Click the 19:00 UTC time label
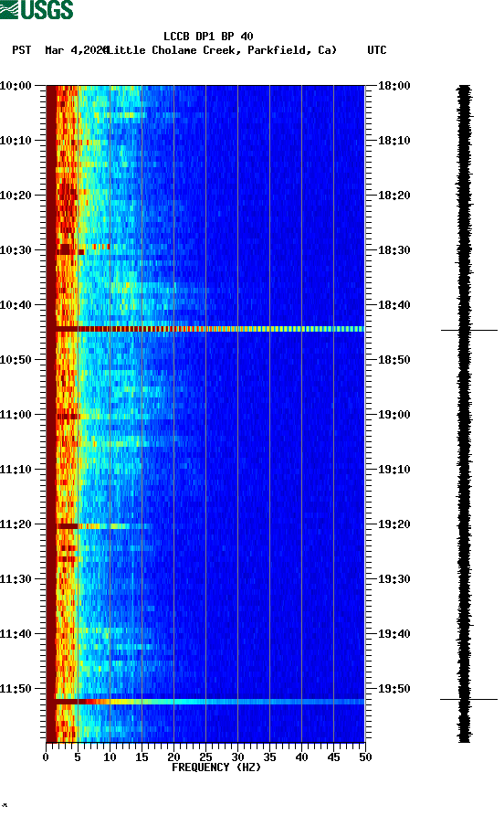This screenshot has height=815, width=504. click(394, 415)
